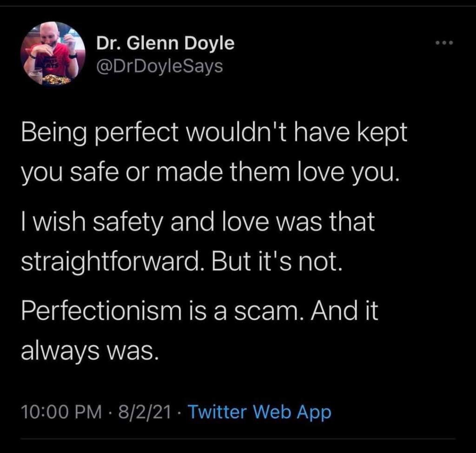
Task: Click Dr. Glenn Doyle's profile picture
Action: [53, 54]
